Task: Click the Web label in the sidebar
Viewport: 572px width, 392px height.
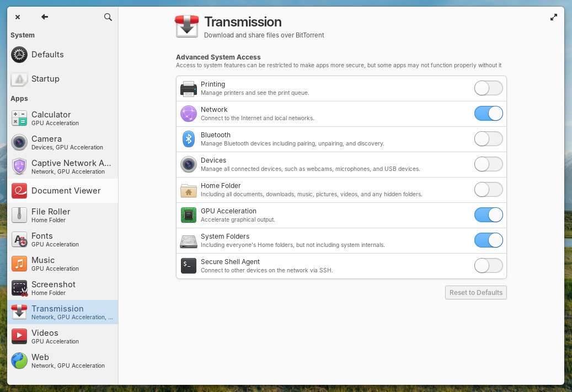Action: coord(40,357)
